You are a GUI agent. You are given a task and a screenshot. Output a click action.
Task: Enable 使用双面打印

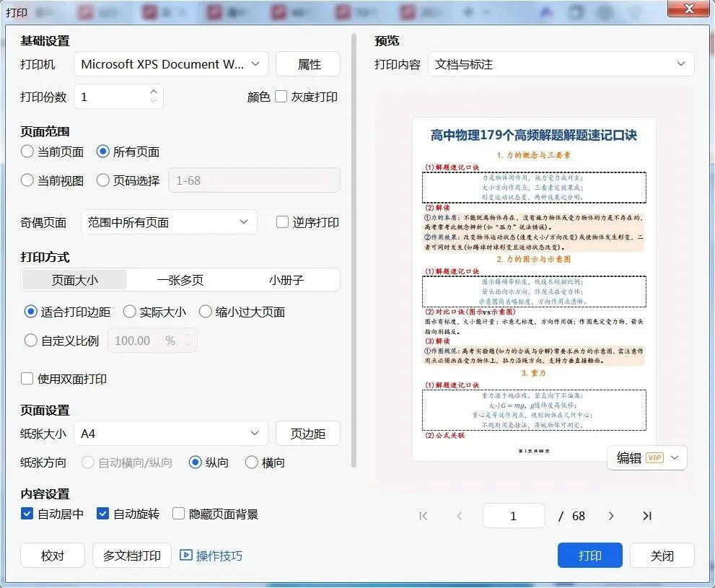click(27, 379)
